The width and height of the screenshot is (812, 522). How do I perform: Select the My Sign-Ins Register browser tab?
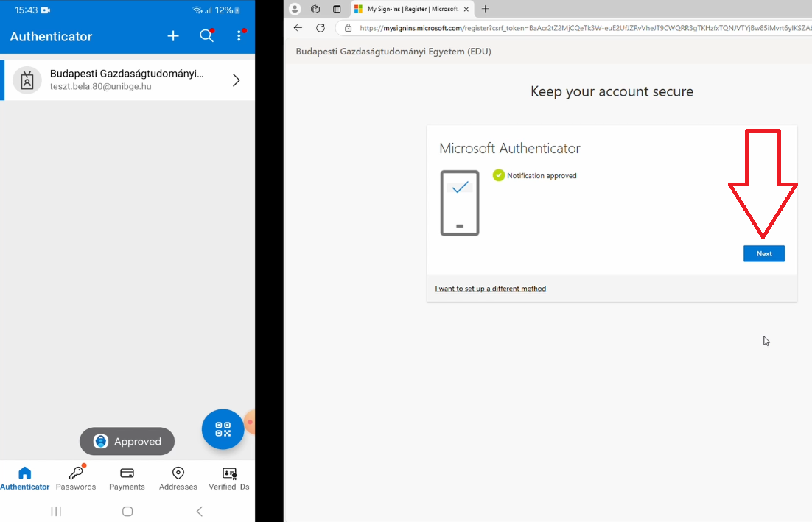412,9
